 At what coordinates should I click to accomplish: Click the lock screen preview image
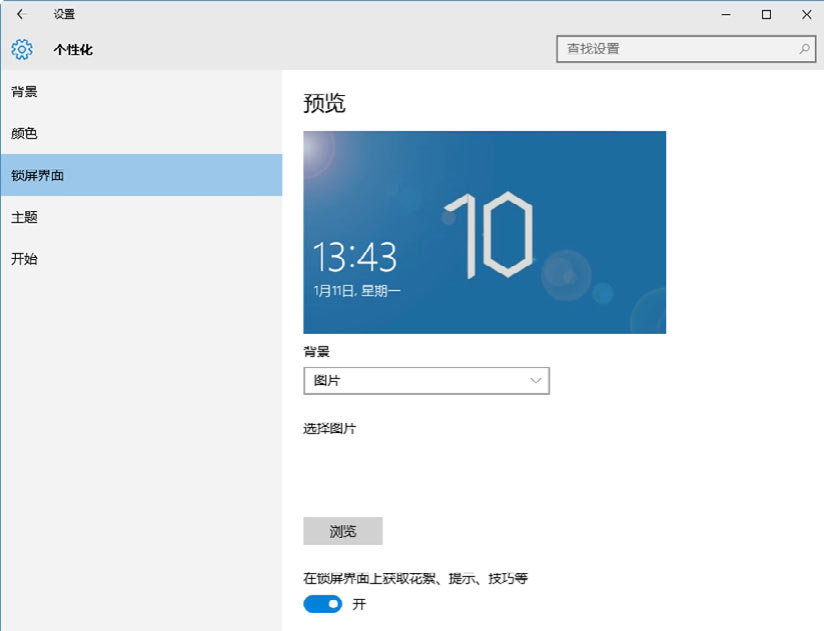pos(484,232)
